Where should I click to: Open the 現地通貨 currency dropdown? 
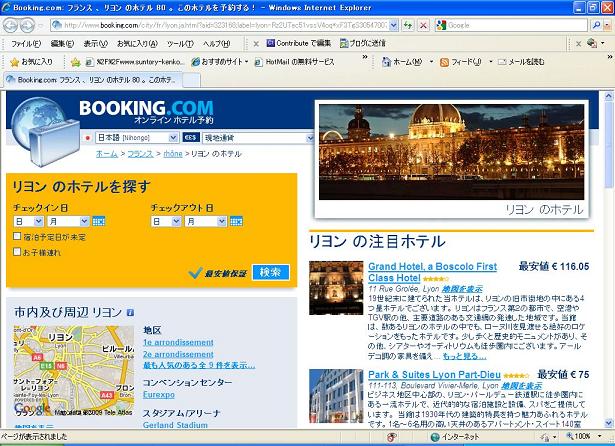tap(258, 138)
